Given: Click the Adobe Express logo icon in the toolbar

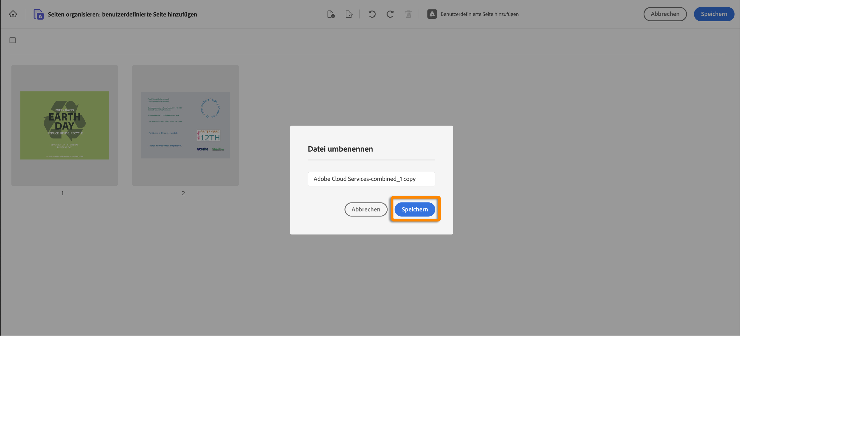Looking at the screenshot, I should click(x=432, y=14).
